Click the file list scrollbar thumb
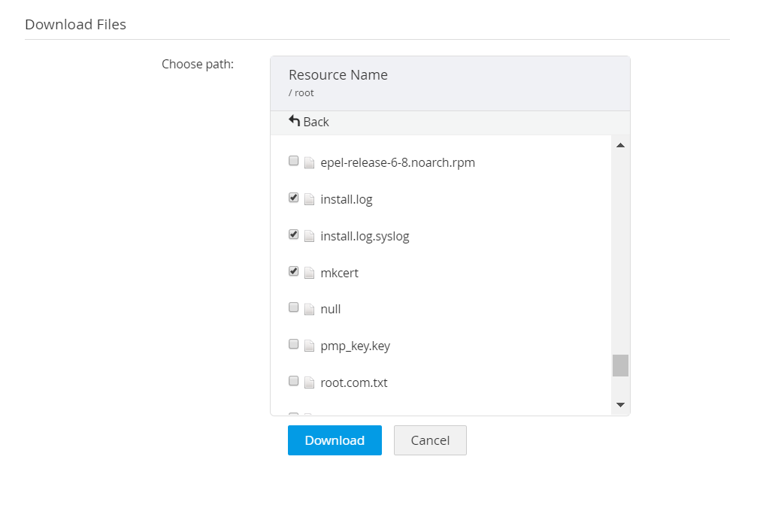 point(620,365)
